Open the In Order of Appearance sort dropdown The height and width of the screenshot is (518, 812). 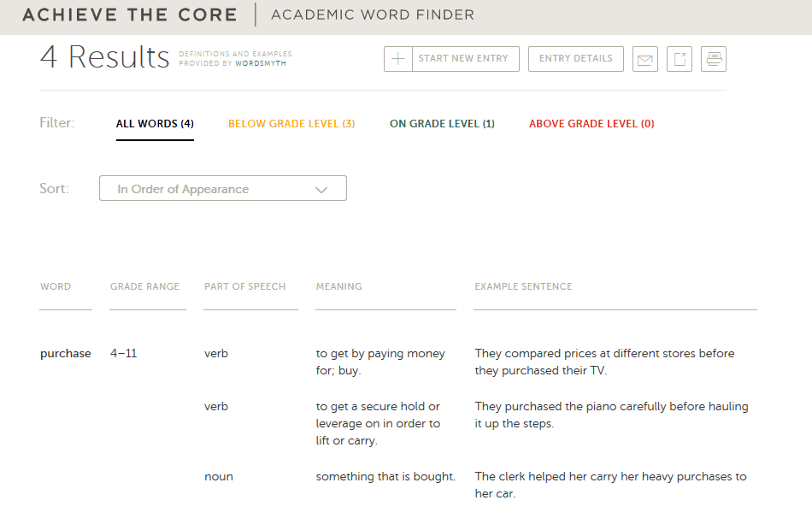223,189
